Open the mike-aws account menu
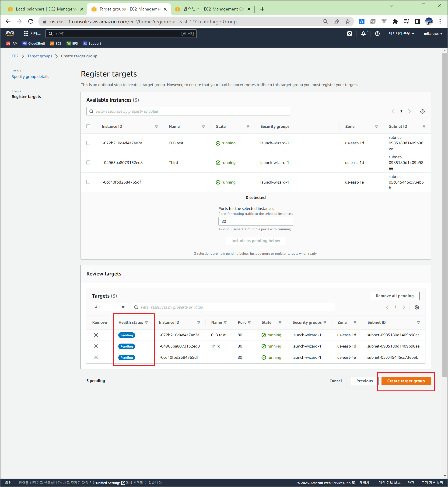This screenshot has width=448, height=487. point(433,34)
